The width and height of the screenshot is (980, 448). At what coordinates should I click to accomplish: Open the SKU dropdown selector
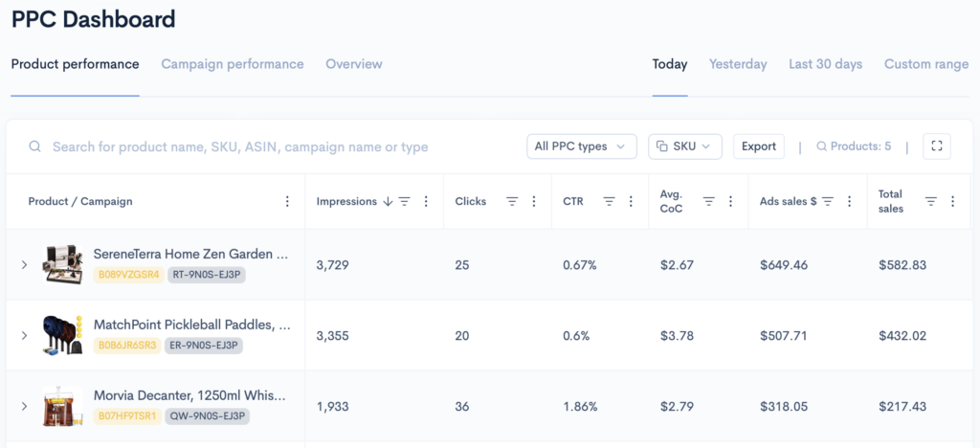[684, 146]
